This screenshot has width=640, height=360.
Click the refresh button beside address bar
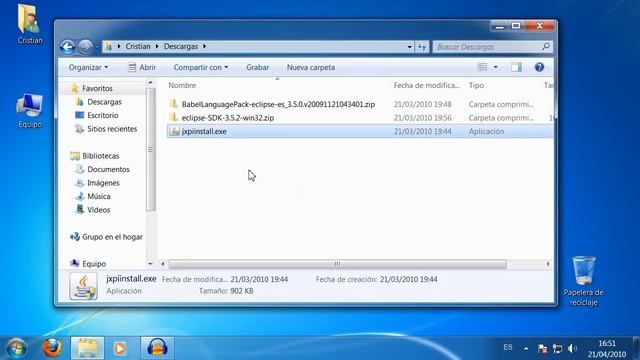422,47
